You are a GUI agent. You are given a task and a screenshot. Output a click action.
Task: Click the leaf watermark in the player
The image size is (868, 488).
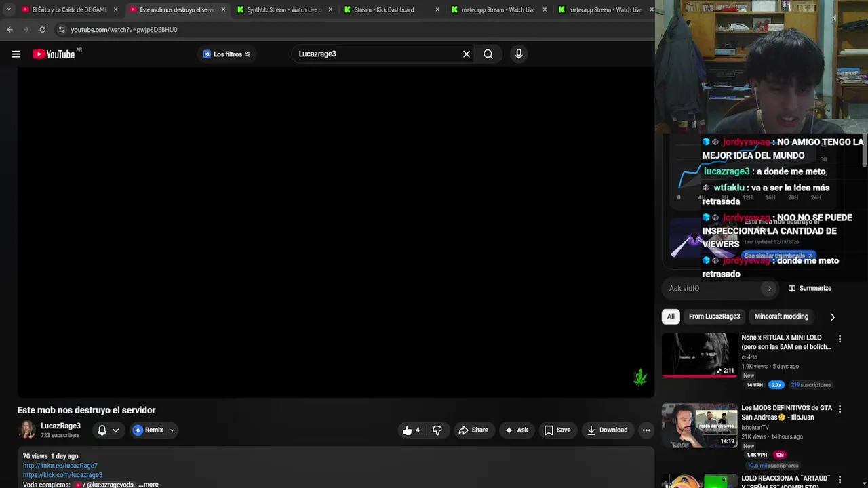640,378
